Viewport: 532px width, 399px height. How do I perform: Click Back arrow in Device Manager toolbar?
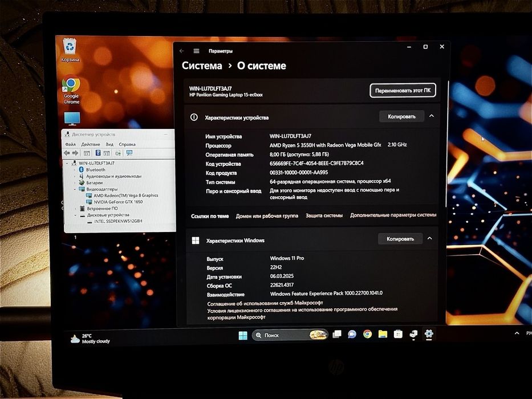(x=67, y=153)
